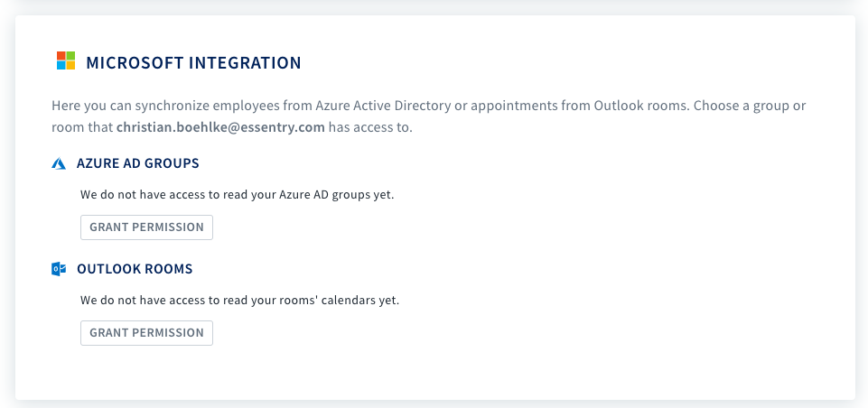Click the christian.boehlke@essentry.com email address
Image resolution: width=868 pixels, height=408 pixels.
coord(220,127)
